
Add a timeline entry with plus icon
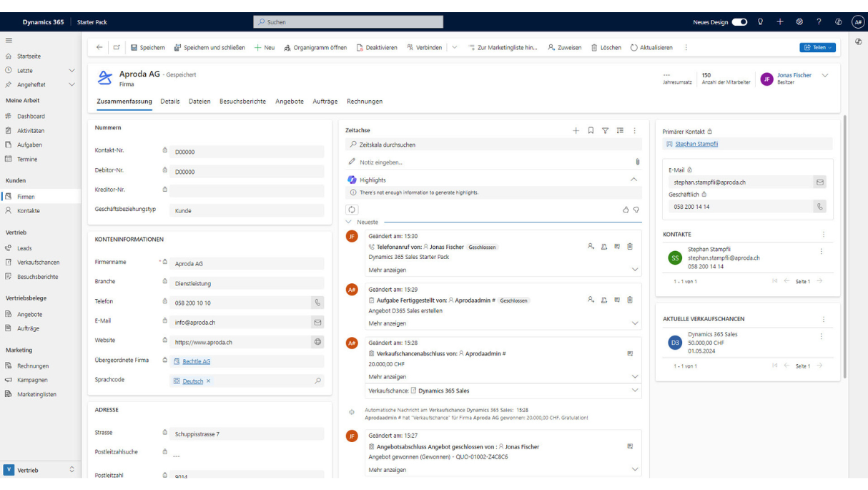576,130
